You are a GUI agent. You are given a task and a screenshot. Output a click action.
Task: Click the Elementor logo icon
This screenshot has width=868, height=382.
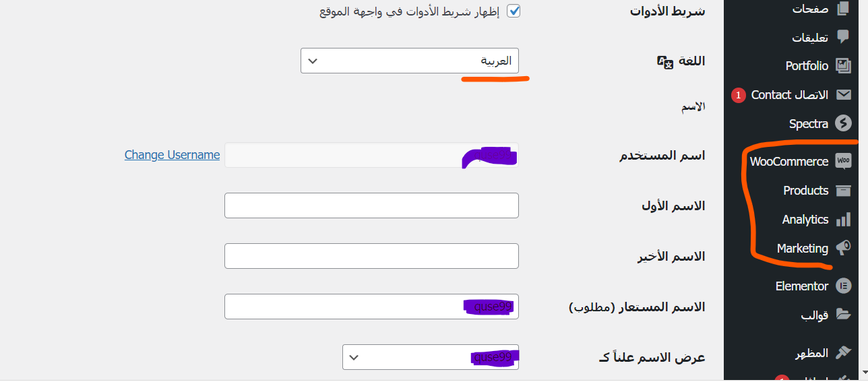click(843, 286)
